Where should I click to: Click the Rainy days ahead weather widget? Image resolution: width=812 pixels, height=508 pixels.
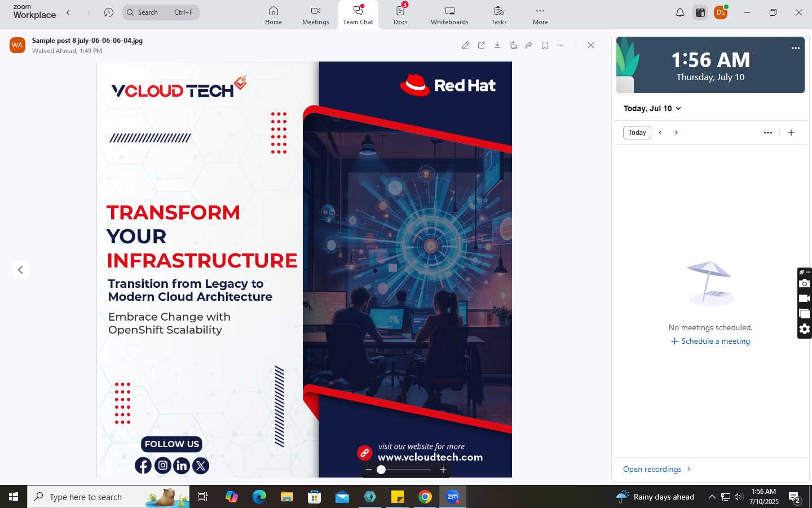[655, 497]
